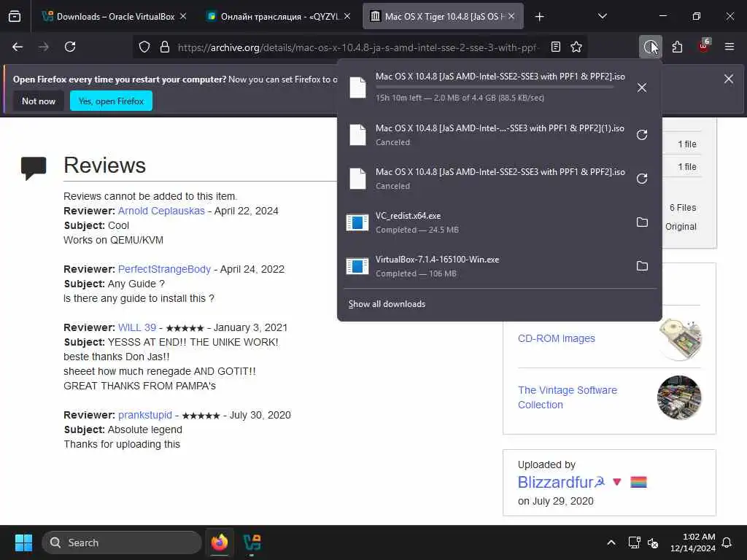This screenshot has width=747, height=560.
Task: Click the taskbar Search box
Action: click(122, 542)
